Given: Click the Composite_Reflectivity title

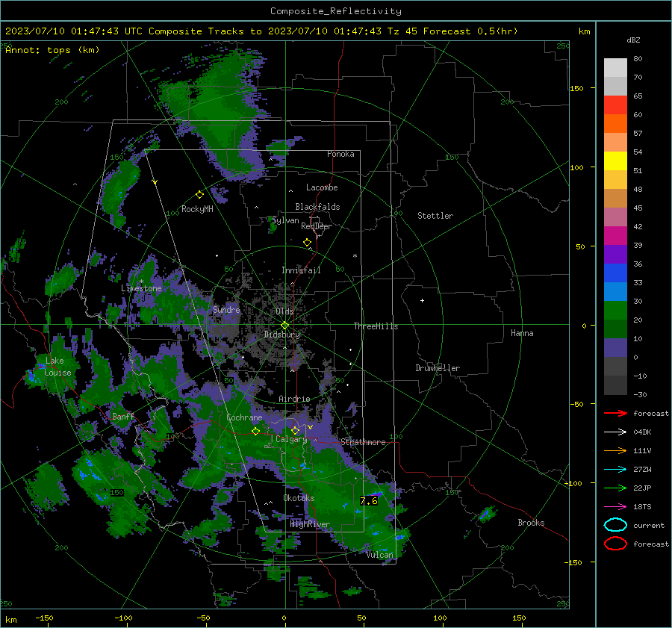Looking at the screenshot, I should tap(336, 11).
